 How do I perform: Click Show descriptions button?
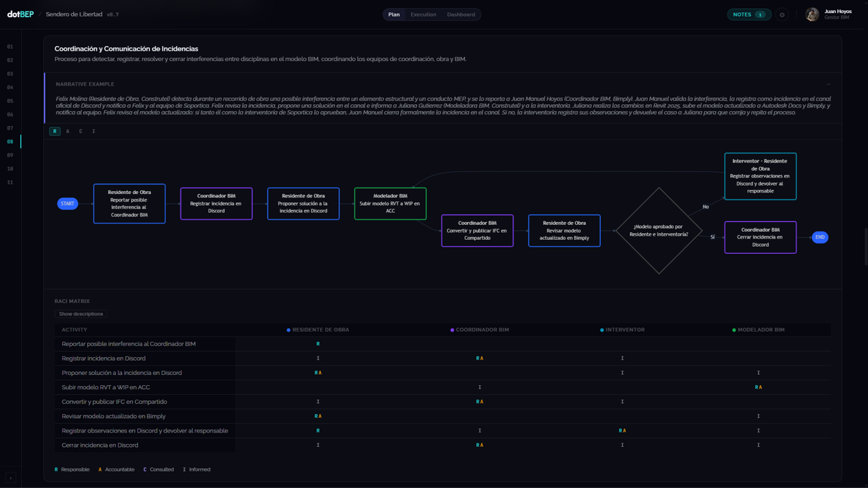tap(81, 314)
